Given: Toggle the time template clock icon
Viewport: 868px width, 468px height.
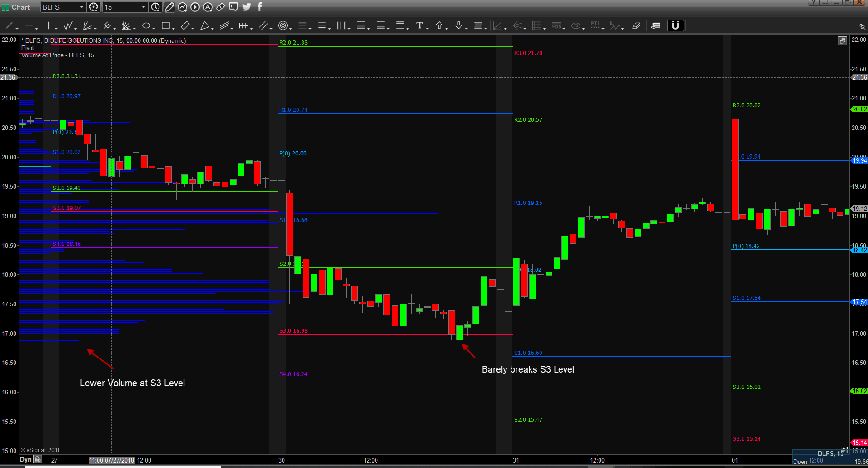Looking at the screenshot, I should pos(155,7).
